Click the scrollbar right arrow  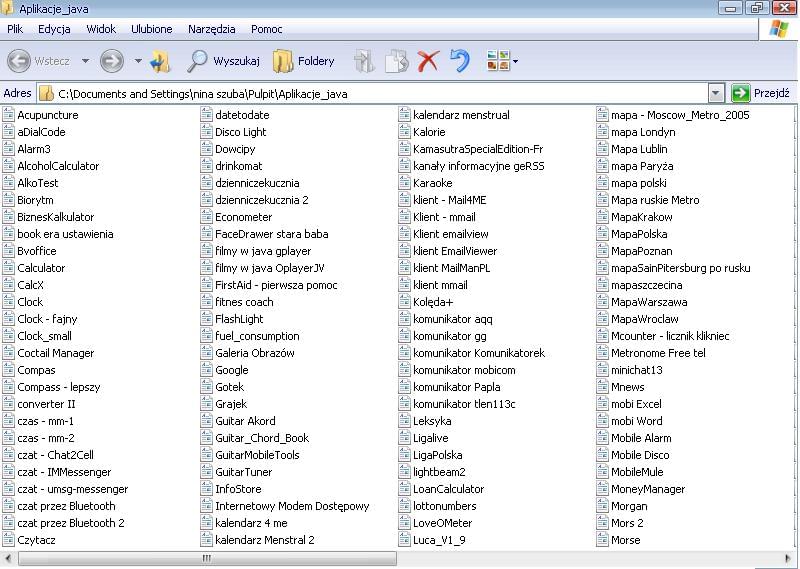788,558
